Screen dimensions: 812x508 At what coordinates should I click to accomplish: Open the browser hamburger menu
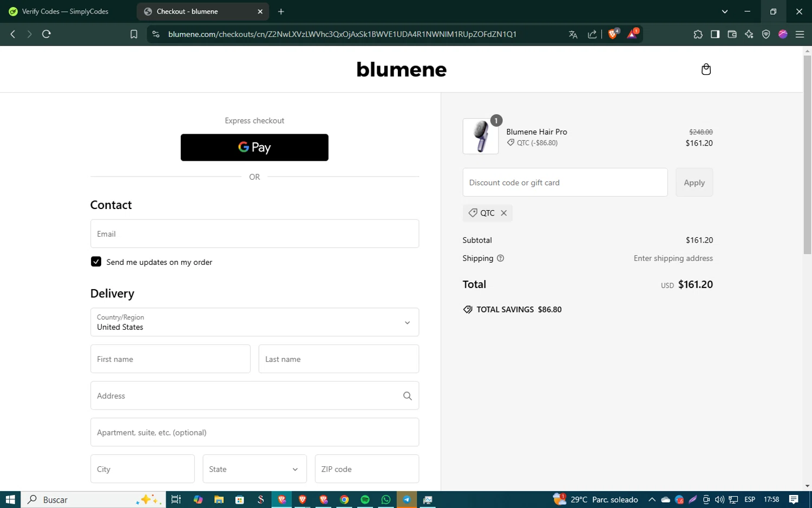pyautogui.click(x=800, y=34)
